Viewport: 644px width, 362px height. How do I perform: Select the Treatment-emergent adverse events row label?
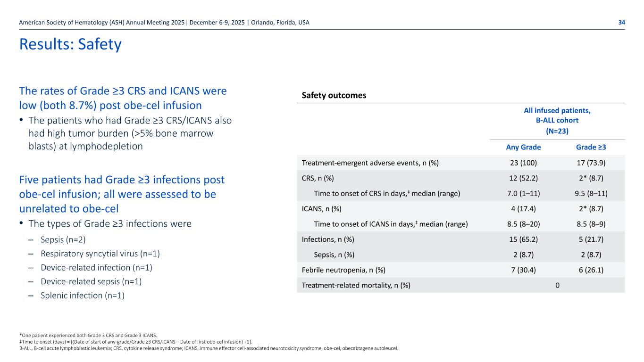coord(370,163)
